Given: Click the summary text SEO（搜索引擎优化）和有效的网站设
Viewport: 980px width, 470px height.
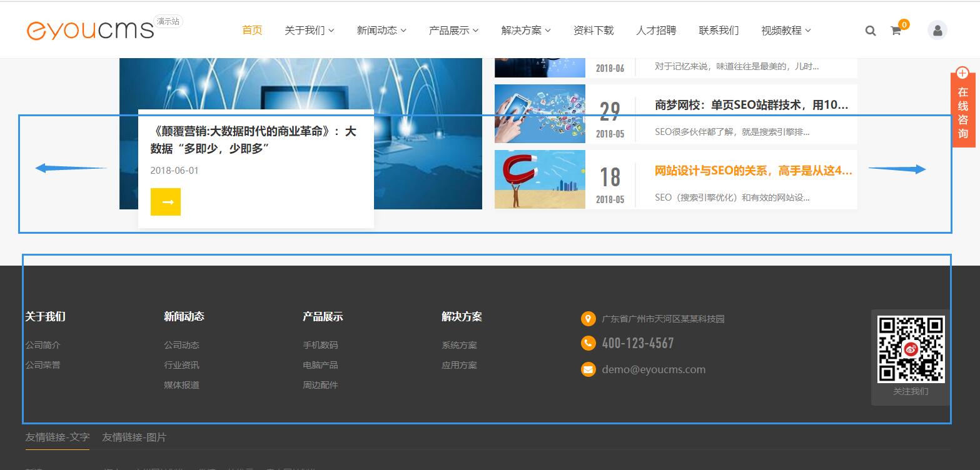Looking at the screenshot, I should click(732, 197).
